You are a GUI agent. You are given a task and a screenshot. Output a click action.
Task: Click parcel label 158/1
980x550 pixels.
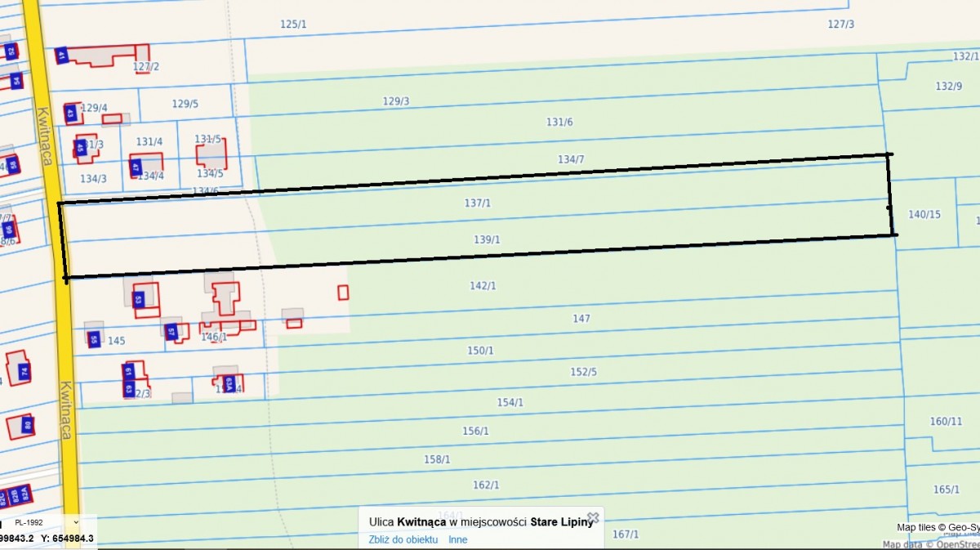437,460
